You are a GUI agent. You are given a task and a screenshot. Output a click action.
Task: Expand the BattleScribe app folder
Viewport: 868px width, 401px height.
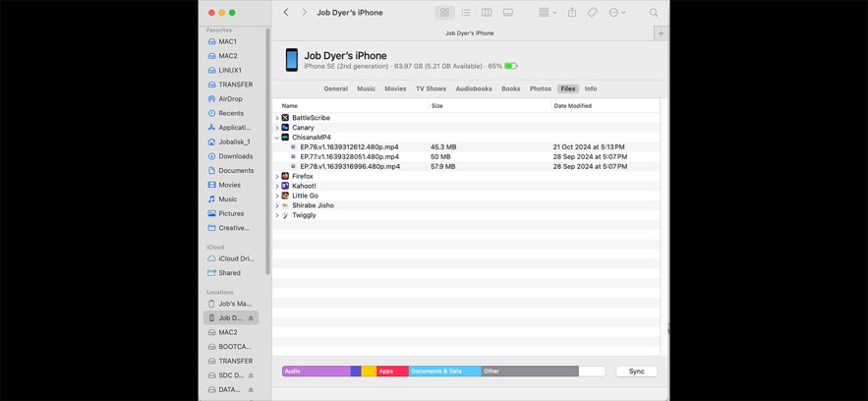pyautogui.click(x=277, y=118)
